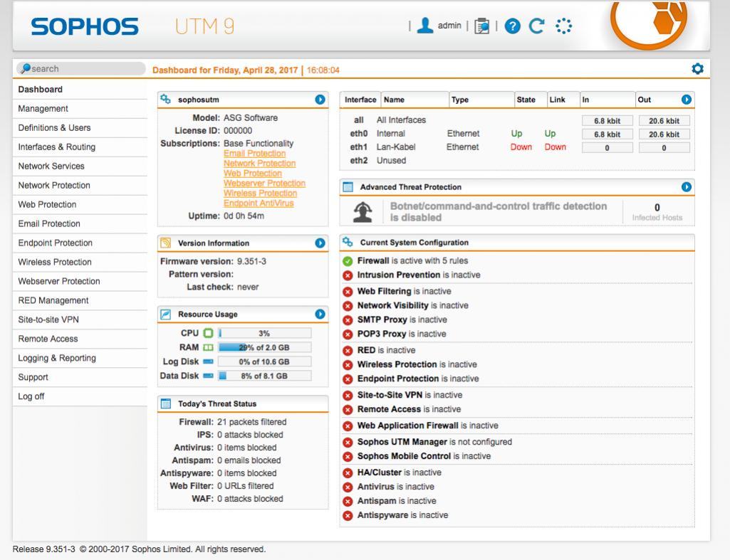730x560 pixels.
Task: Click the search magnifier icon
Action: [26, 68]
